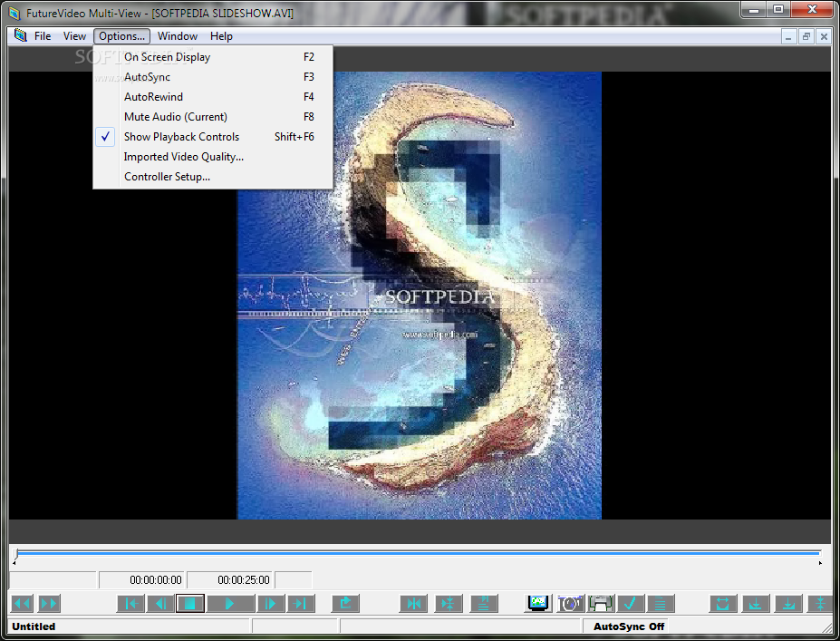The height and width of the screenshot is (641, 840).
Task: Click the list-with-arrow icon
Action: 484,604
